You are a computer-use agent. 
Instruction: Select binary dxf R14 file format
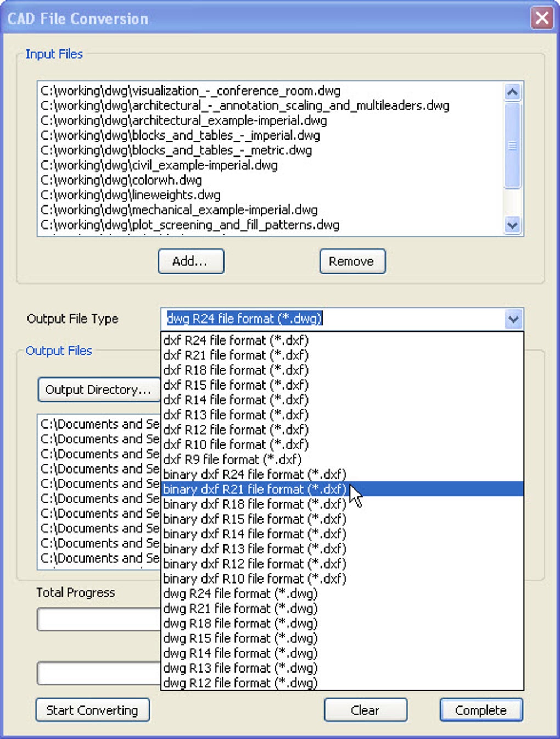pos(343,534)
